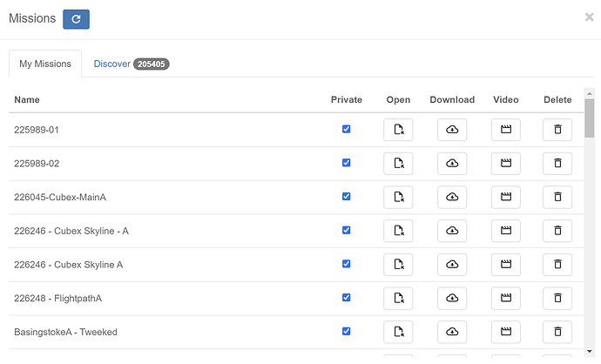Delete mission 226248 - FlightpathA
The image size is (601, 364).
pyautogui.click(x=557, y=298)
